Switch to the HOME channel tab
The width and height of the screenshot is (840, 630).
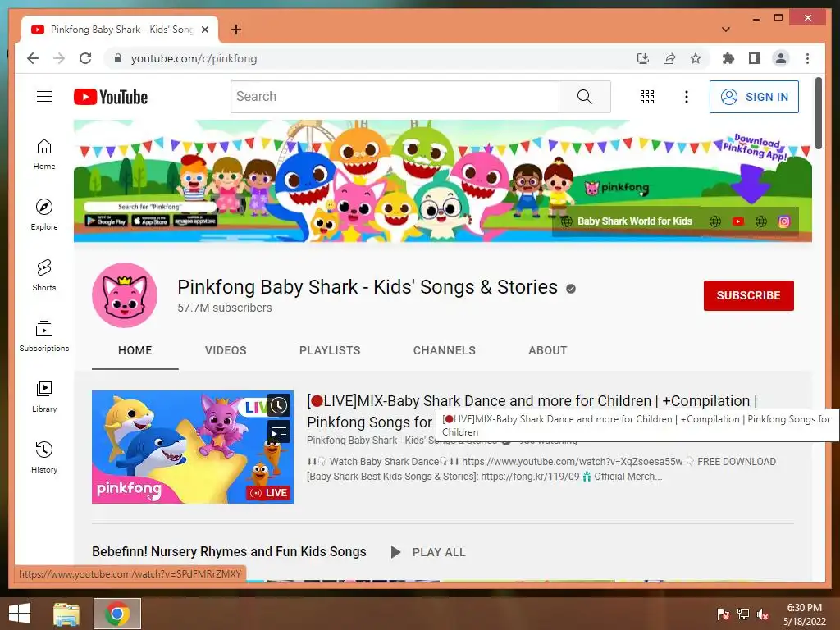click(x=135, y=350)
